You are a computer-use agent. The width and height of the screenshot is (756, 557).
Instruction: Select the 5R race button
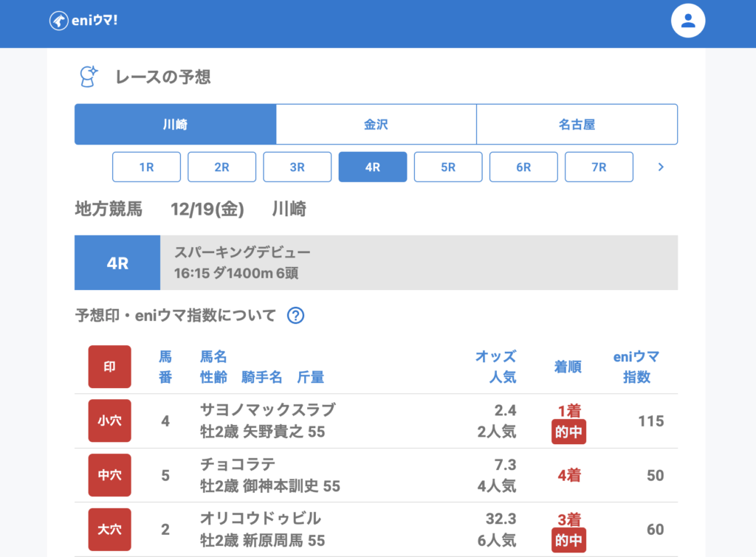click(x=448, y=167)
